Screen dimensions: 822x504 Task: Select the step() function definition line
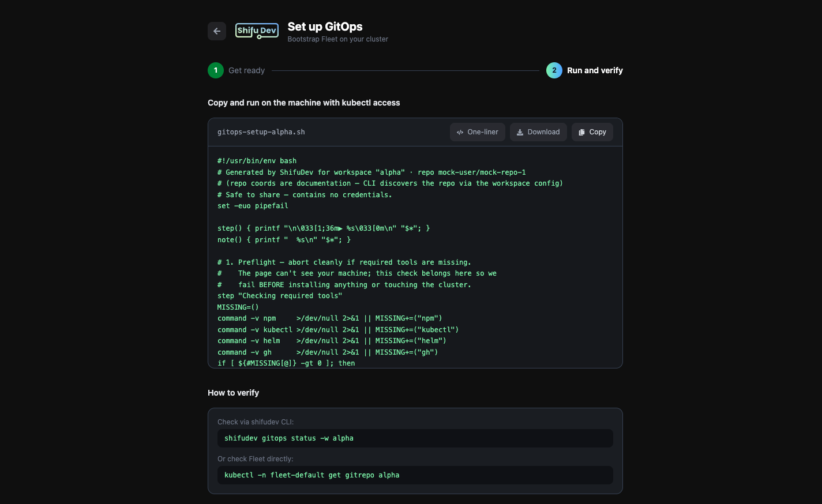[x=324, y=228]
